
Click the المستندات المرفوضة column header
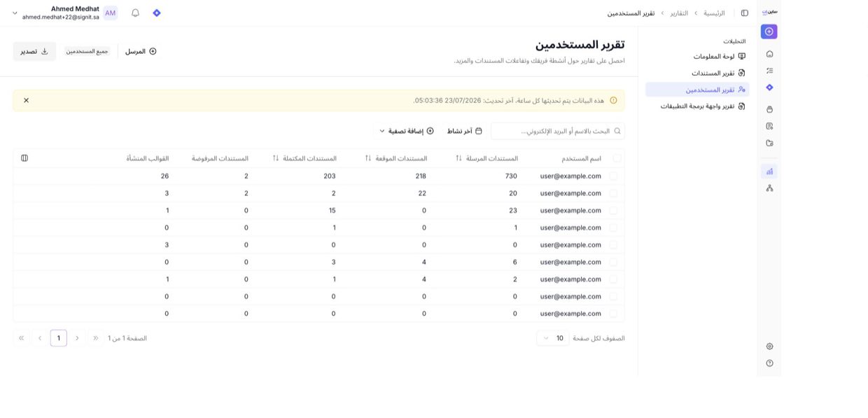220,158
